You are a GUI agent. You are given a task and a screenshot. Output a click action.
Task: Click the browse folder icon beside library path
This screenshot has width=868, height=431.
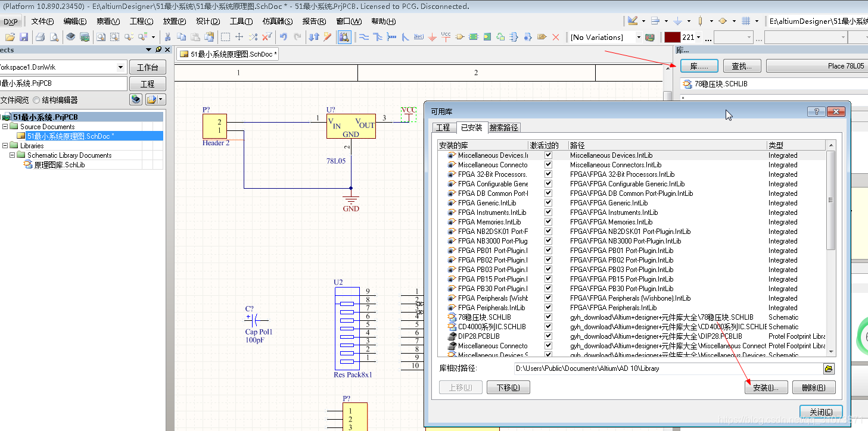[829, 368]
